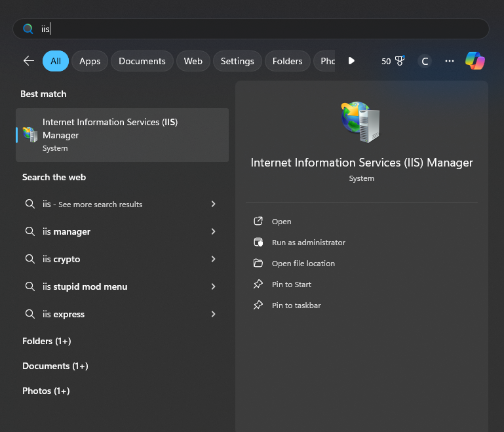Click Open in the preview pane
504x432 pixels.
tap(282, 222)
